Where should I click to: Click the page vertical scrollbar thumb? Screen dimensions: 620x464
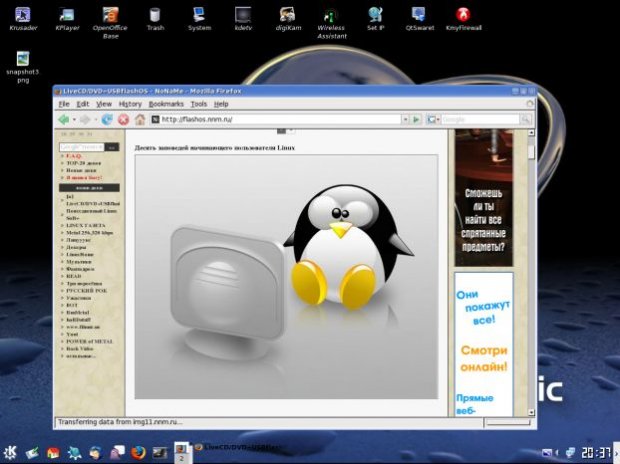[x=531, y=152]
